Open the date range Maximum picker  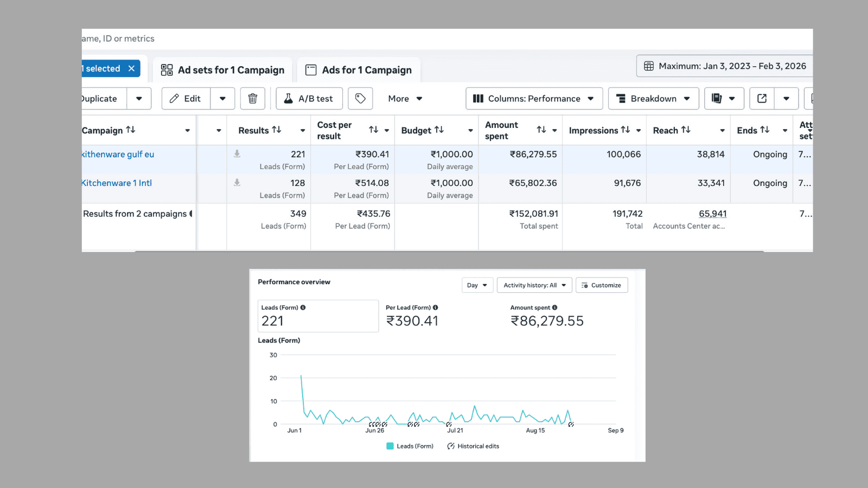(x=725, y=66)
